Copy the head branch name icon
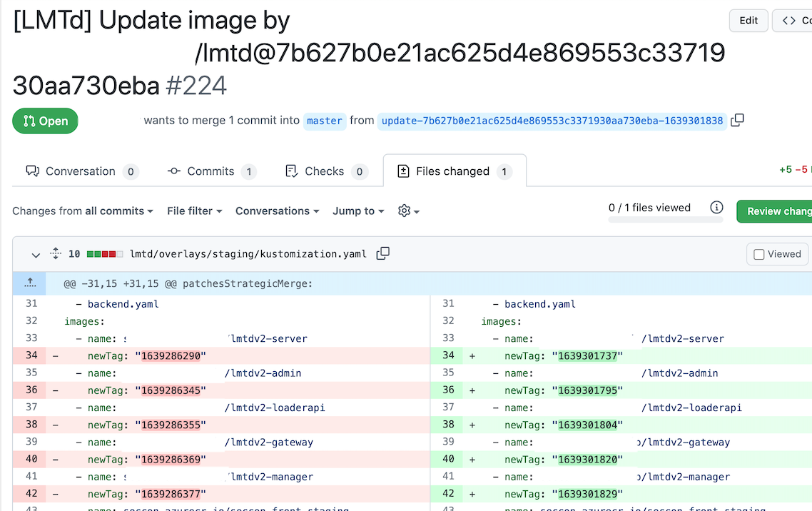This screenshot has width=812, height=511. click(x=738, y=121)
